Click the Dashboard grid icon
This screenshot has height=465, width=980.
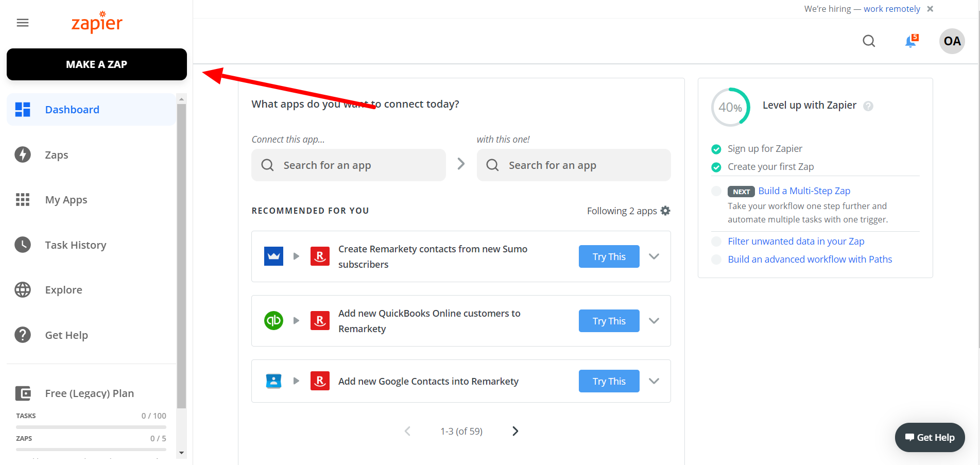point(23,110)
